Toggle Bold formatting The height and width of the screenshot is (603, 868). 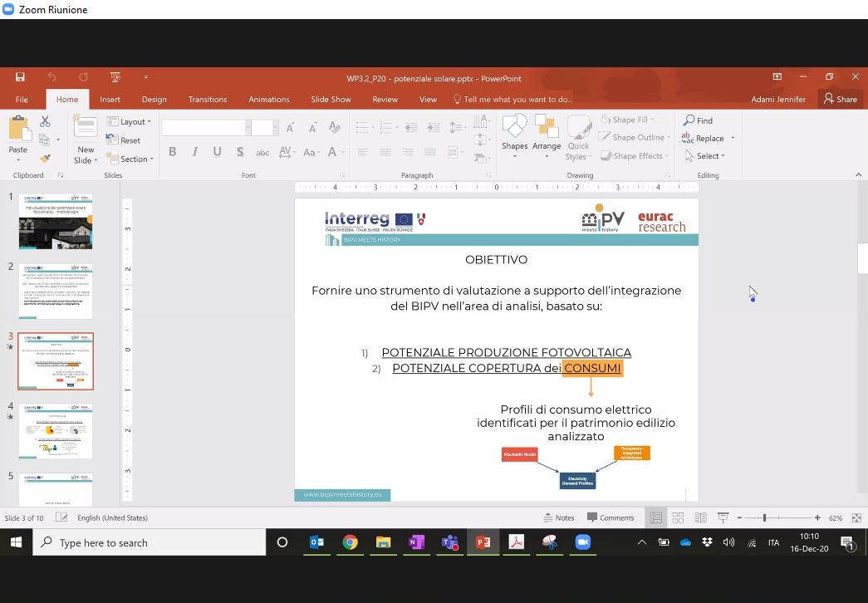[172, 152]
